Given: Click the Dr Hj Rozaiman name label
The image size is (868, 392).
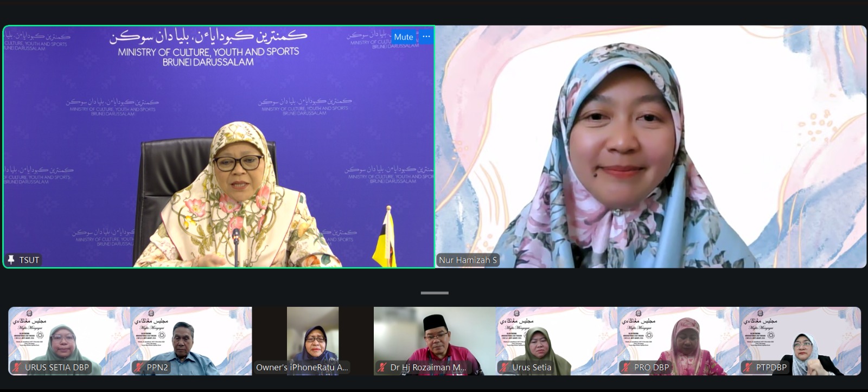Looking at the screenshot, I should [x=427, y=368].
